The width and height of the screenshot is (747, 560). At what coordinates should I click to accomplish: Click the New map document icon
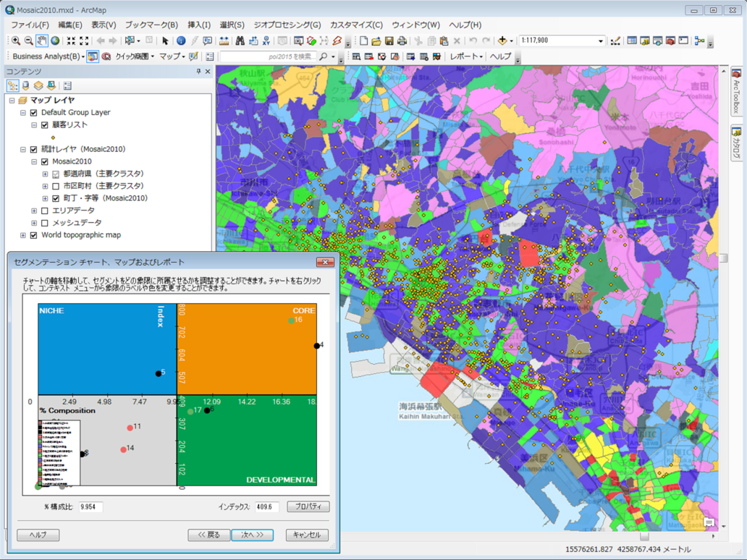pyautogui.click(x=363, y=41)
